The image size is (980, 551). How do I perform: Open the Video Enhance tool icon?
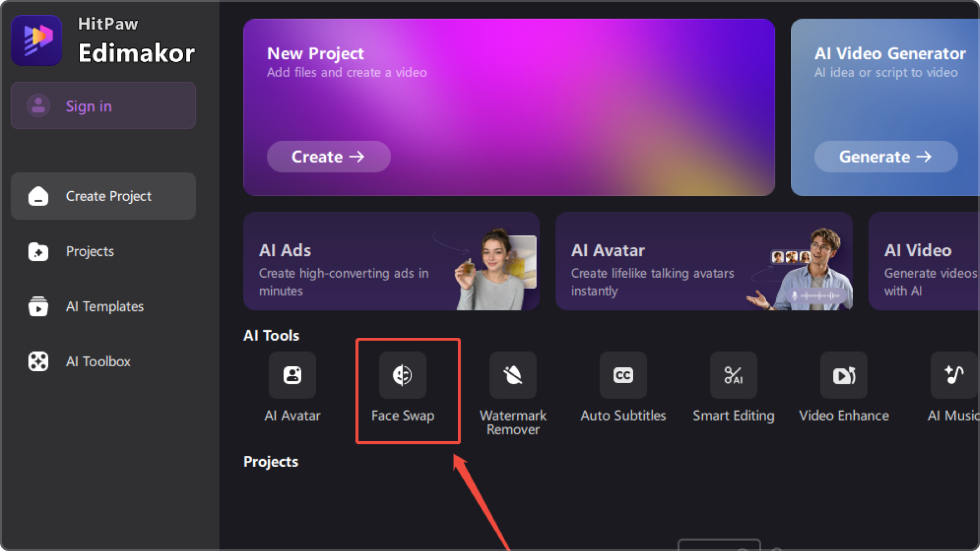[x=844, y=375]
